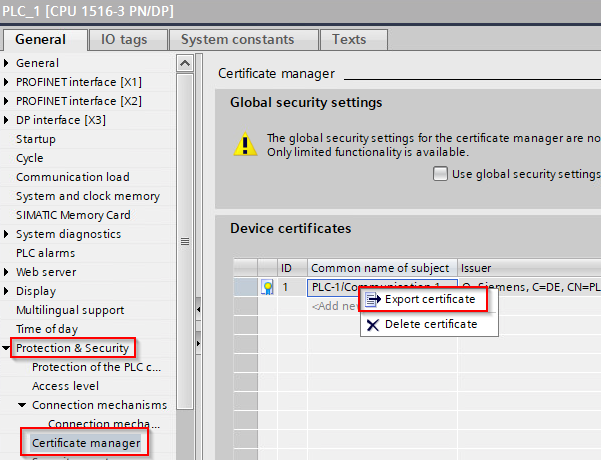
Task: Select System diagnostics tree item
Action: pos(68,234)
